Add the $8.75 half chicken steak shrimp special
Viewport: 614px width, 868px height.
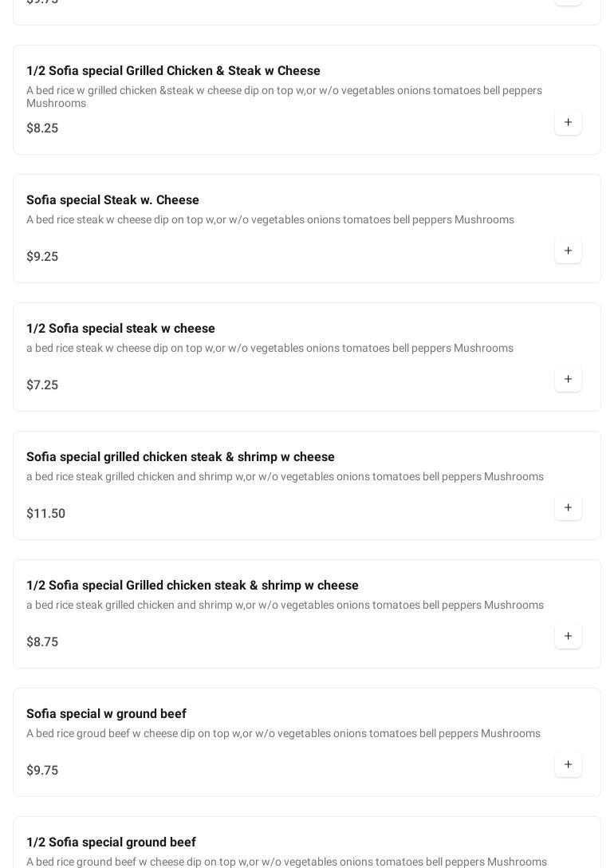568,637
